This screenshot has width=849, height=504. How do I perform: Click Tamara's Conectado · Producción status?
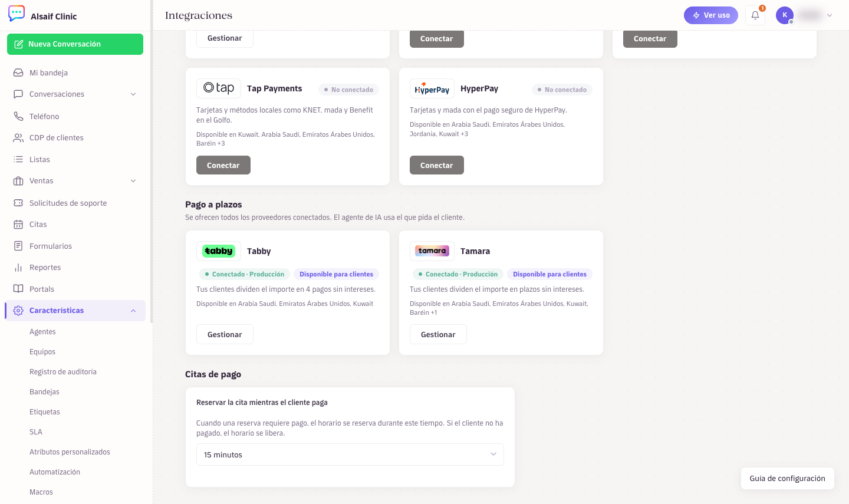(x=458, y=274)
